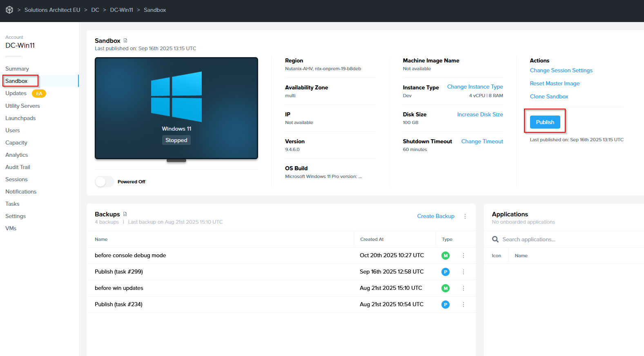Toggle the Powered Off switch on
Viewport: 644px width, 356px height.
click(105, 182)
